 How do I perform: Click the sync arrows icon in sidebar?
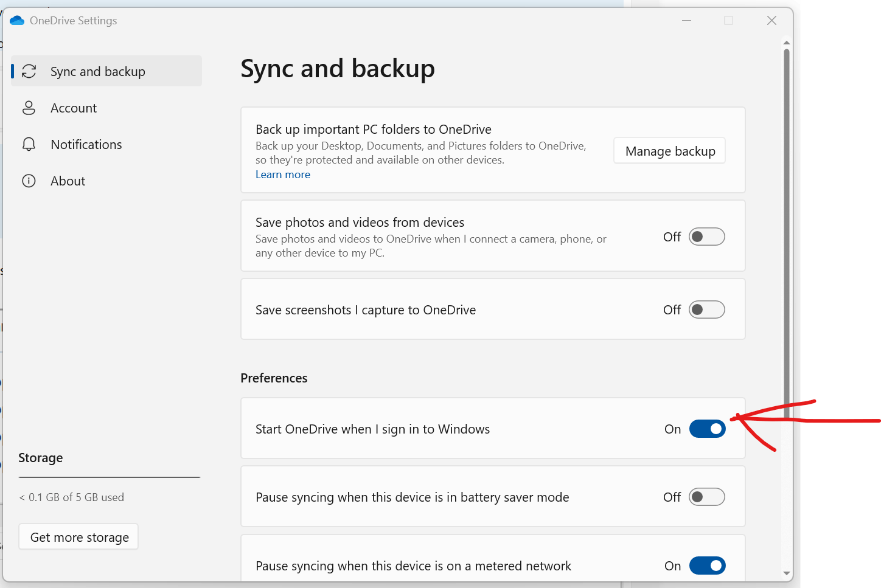click(x=29, y=71)
